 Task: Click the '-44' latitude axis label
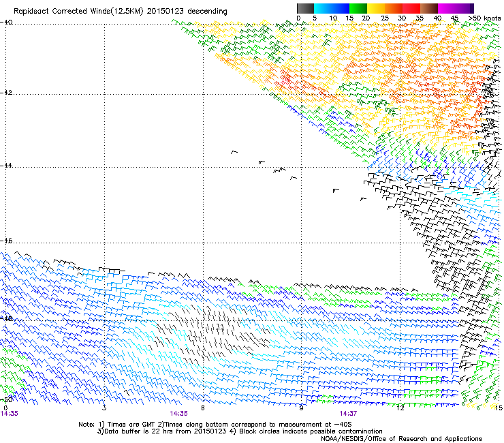click(x=7, y=166)
